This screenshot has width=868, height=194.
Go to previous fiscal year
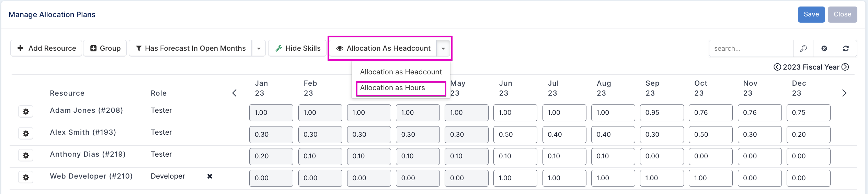[x=777, y=67]
